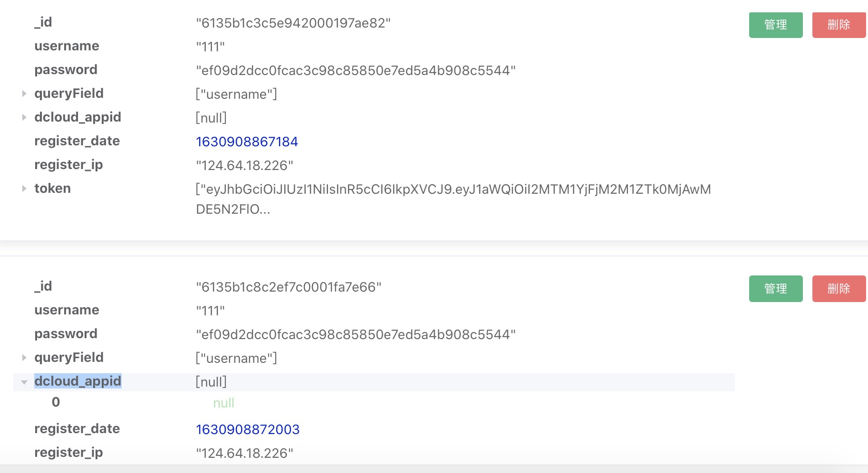Click green 管理 button for second record

pos(775,289)
